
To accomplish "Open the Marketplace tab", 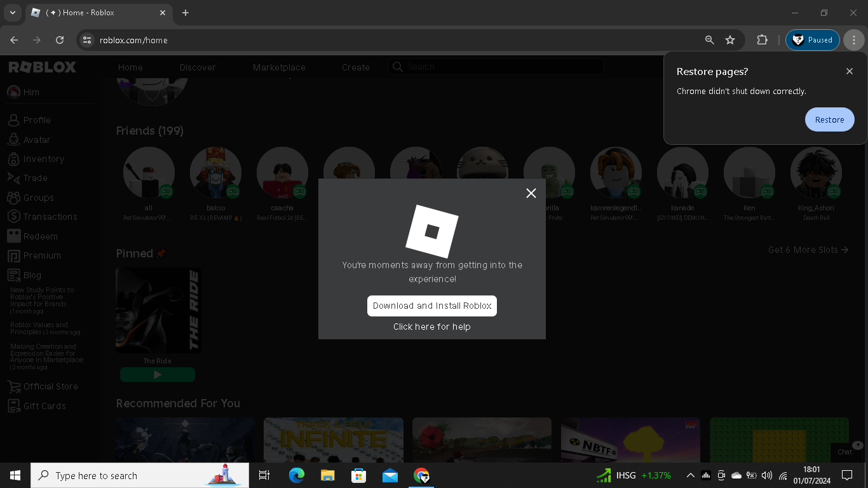I will click(x=279, y=67).
